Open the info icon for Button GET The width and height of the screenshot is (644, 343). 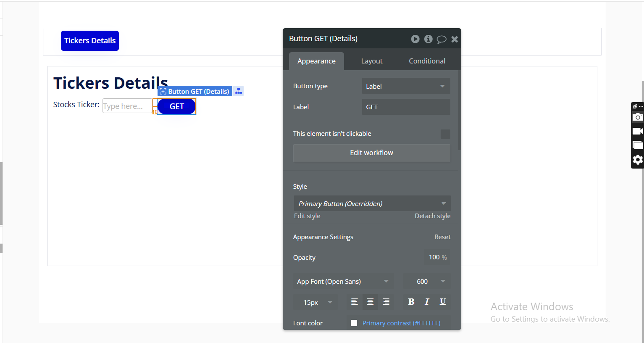(x=428, y=39)
